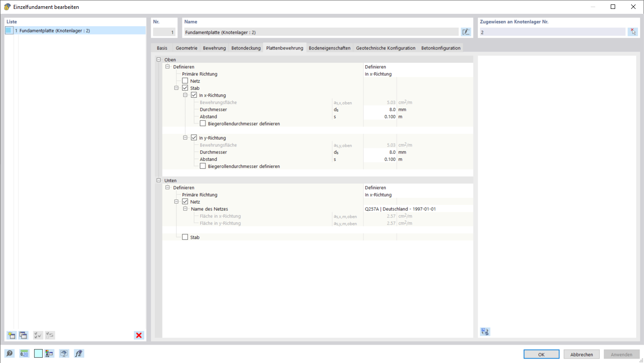Click Bewehrungsfläche label under In y-Richtung
Viewport: 644px width, 363px height.
click(218, 145)
